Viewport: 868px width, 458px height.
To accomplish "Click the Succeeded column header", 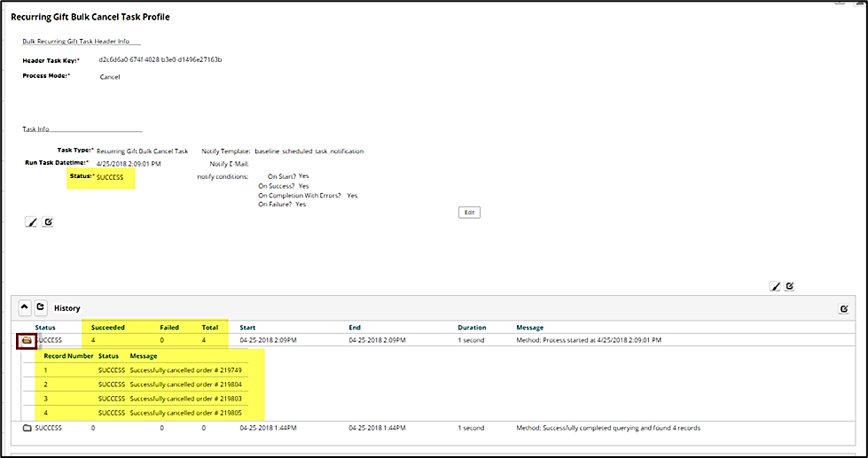I will 108,328.
